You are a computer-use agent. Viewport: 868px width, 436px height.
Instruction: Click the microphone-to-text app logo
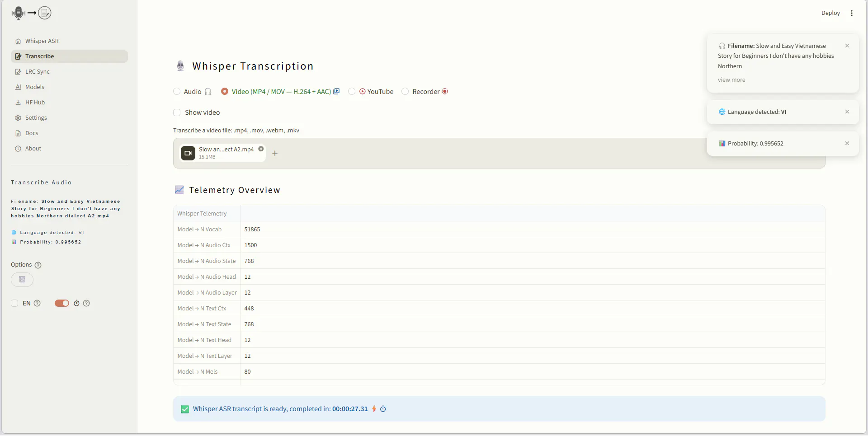click(x=31, y=13)
